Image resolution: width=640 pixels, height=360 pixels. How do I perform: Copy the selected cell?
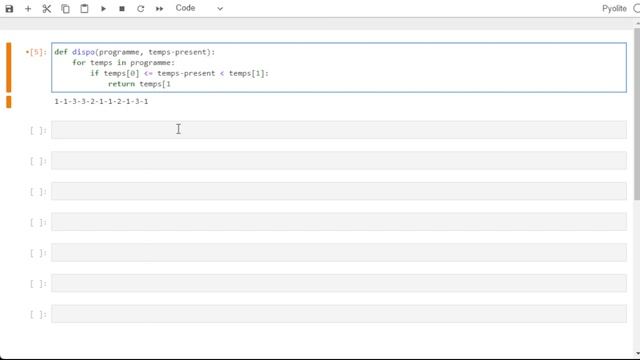(x=65, y=9)
